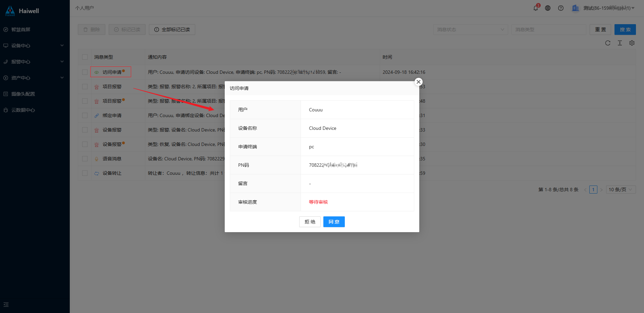Viewport: 644px width, 313px height.
Task: Go to next page arrow
Action: 601,190
